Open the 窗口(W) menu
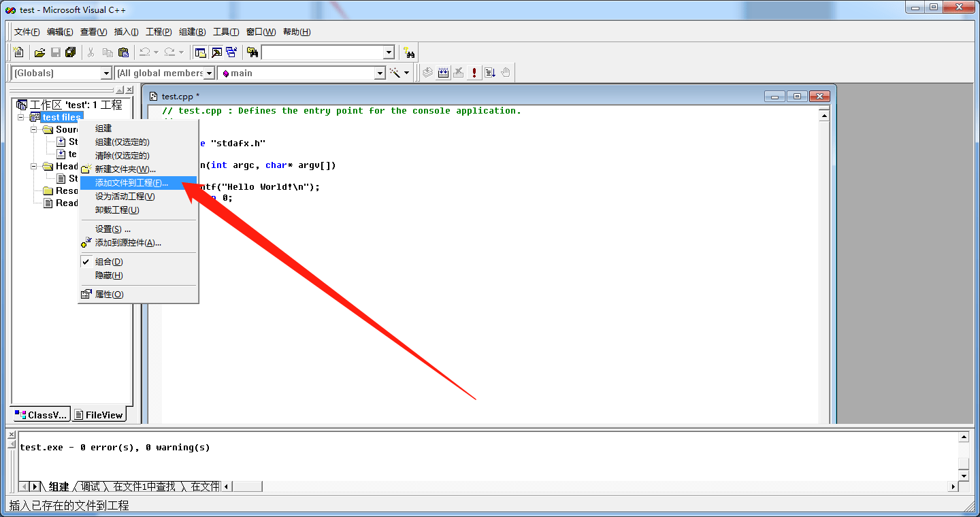This screenshot has width=980, height=517. click(x=261, y=32)
